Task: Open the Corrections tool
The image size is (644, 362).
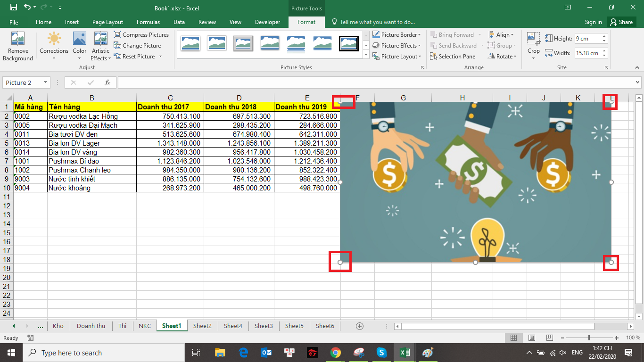Action: pos(54,39)
